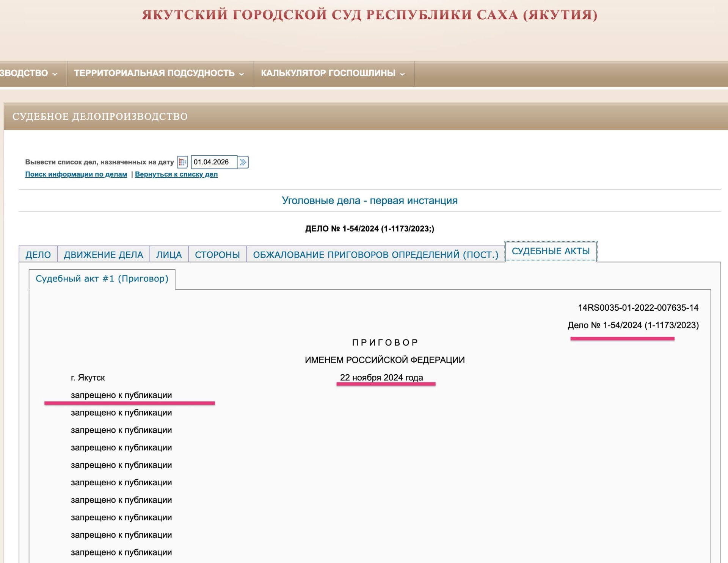Click 'Уголовные дела - первая инстанция' heading
Viewport: 728px width, 563px height.
[x=370, y=200]
